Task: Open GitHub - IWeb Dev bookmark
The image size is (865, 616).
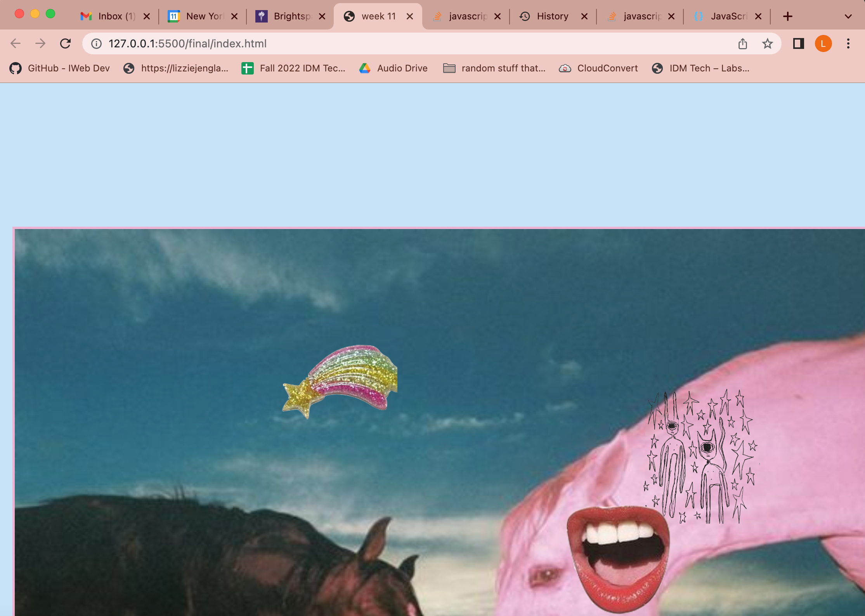Action: click(60, 68)
